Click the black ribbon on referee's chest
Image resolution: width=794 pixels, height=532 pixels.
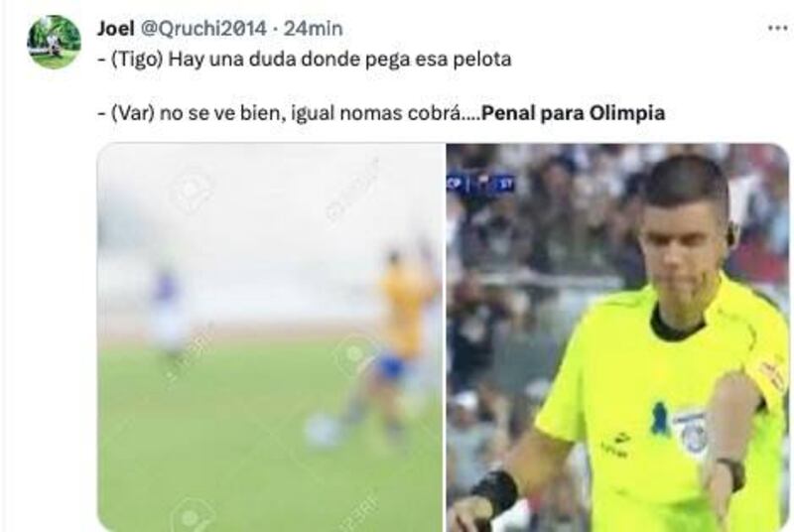coord(658,418)
